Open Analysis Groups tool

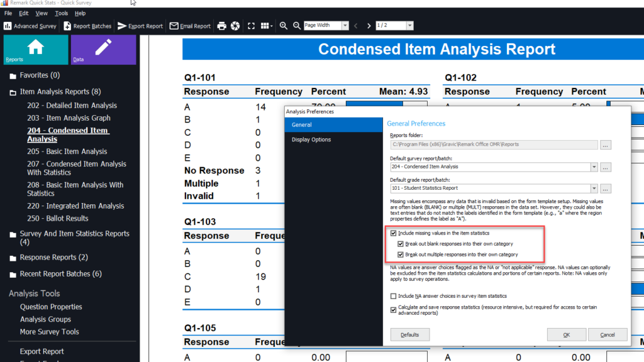[x=45, y=319]
